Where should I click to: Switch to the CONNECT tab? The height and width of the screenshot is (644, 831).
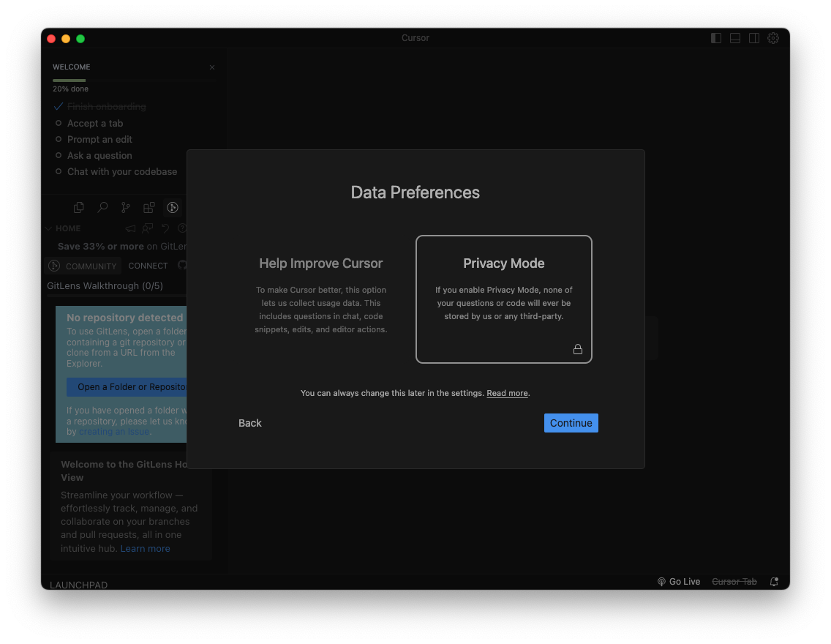[x=148, y=266]
